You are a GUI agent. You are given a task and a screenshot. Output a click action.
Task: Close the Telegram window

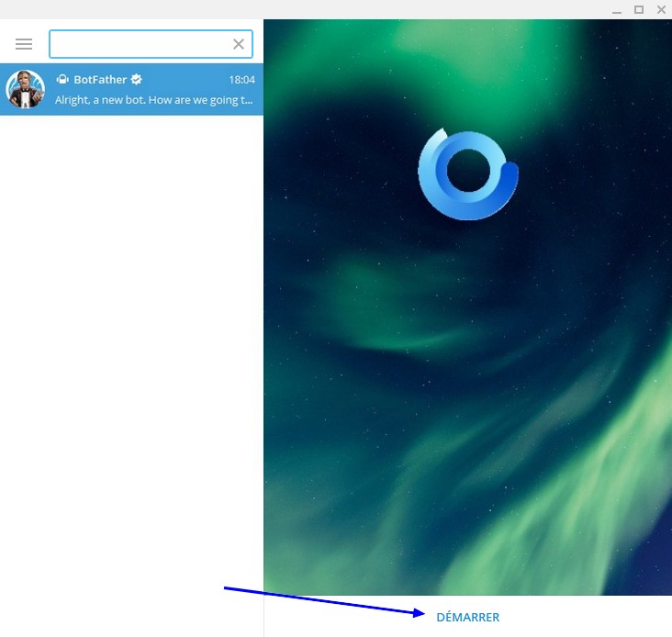(x=660, y=9)
